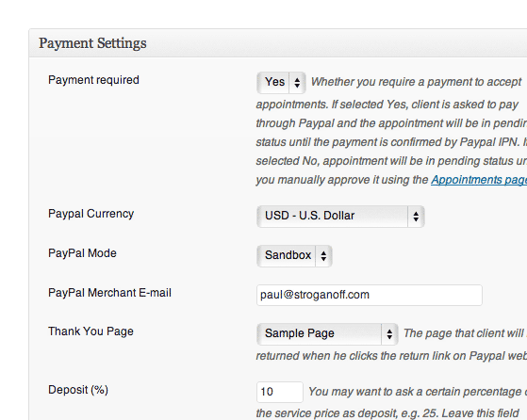527x420 pixels.
Task: Click the Thank You Page label
Action: click(x=91, y=331)
